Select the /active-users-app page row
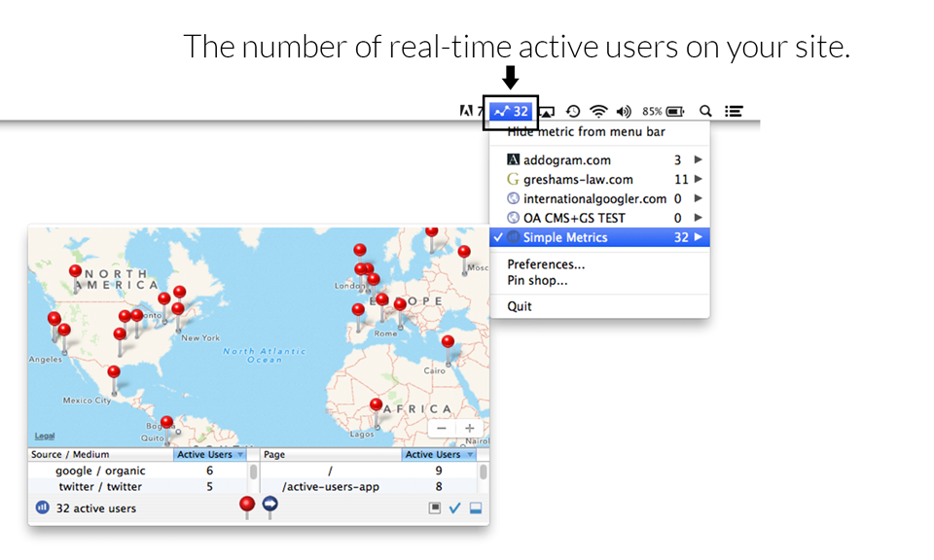The image size is (934, 560). [x=369, y=487]
